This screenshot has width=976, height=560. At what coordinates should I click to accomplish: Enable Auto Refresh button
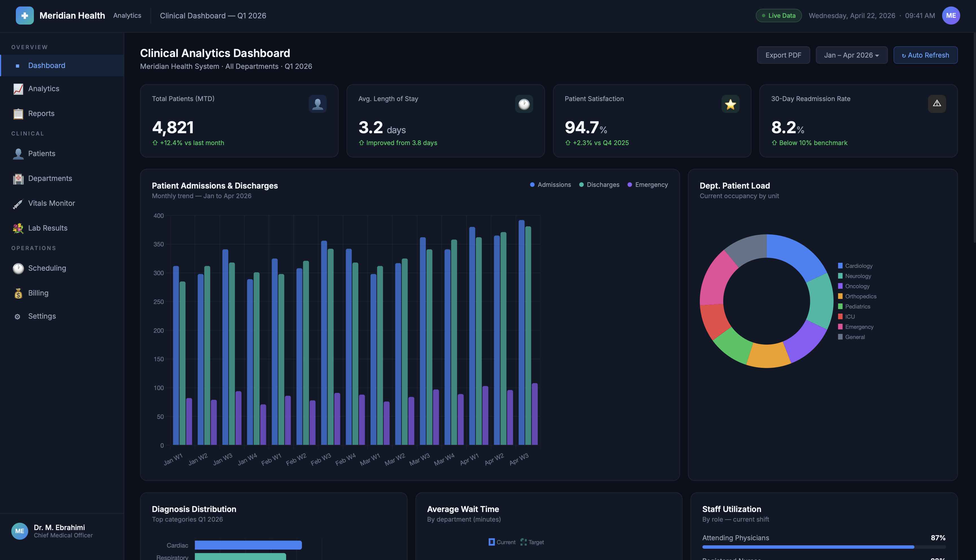[925, 55]
